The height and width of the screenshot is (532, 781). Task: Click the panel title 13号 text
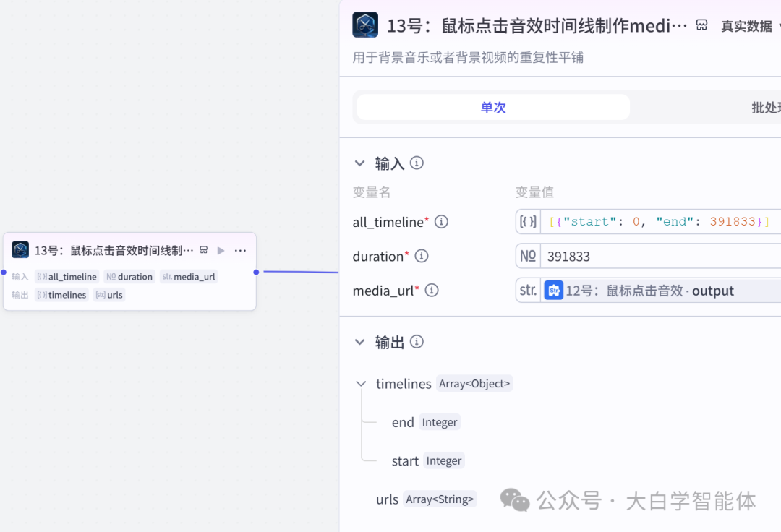pos(537,25)
